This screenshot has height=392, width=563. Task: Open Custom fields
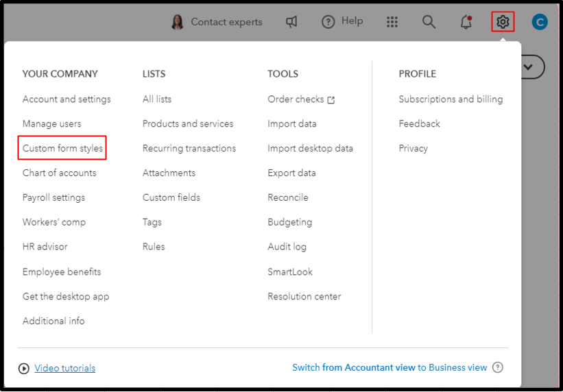(171, 197)
